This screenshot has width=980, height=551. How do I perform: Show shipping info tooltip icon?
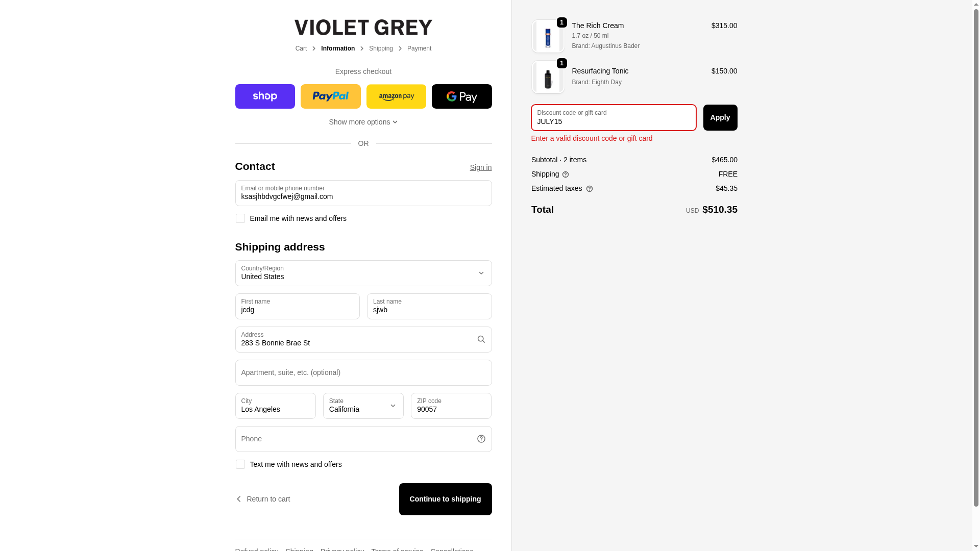[x=566, y=174]
